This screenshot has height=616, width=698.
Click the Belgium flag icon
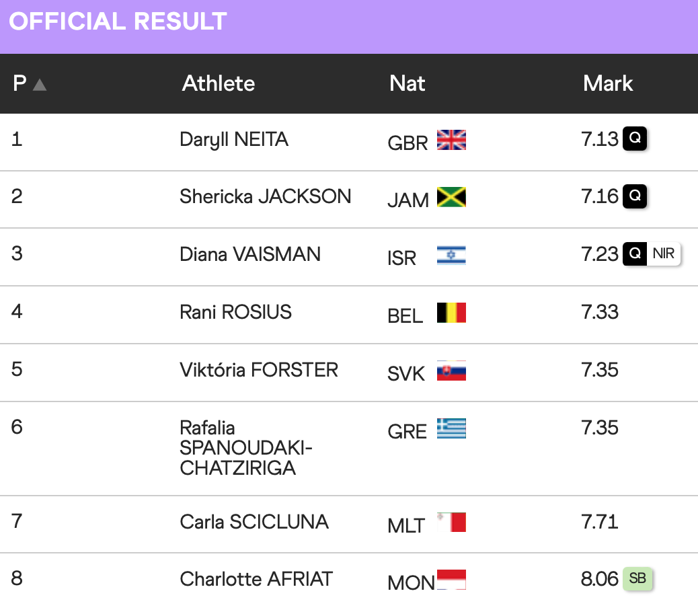click(451, 313)
